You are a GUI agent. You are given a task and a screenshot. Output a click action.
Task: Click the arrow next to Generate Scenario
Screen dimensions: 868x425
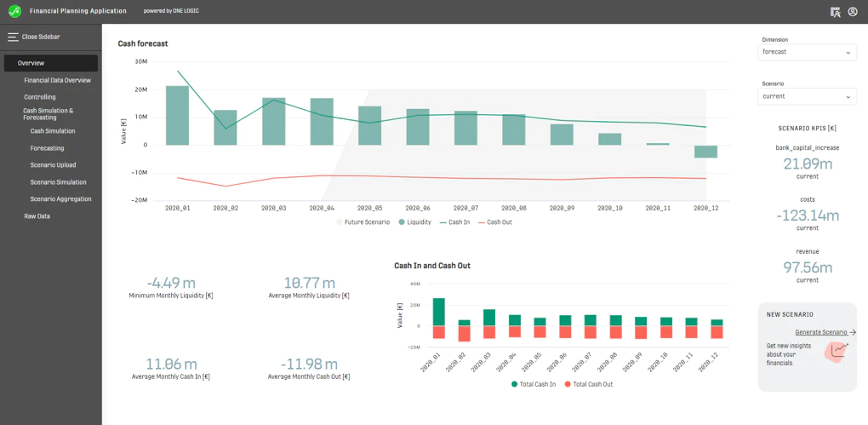click(853, 332)
